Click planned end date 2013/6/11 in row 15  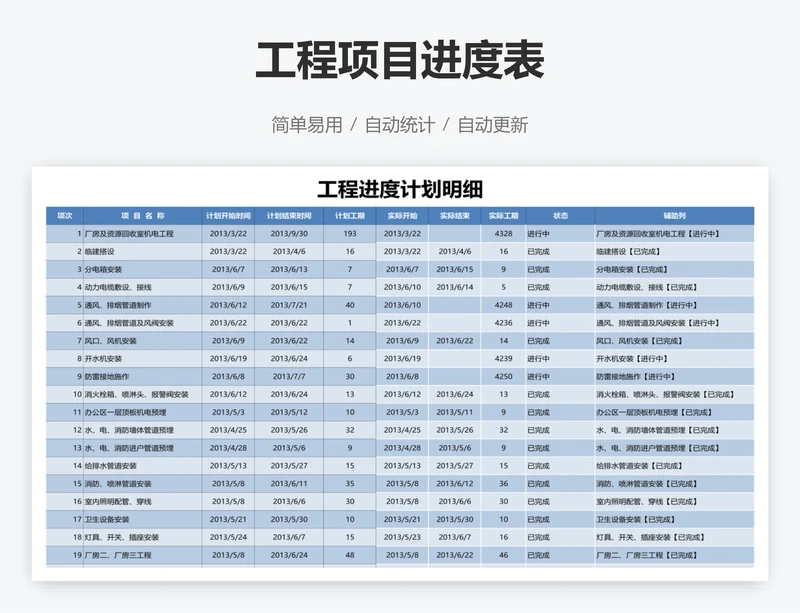click(289, 484)
